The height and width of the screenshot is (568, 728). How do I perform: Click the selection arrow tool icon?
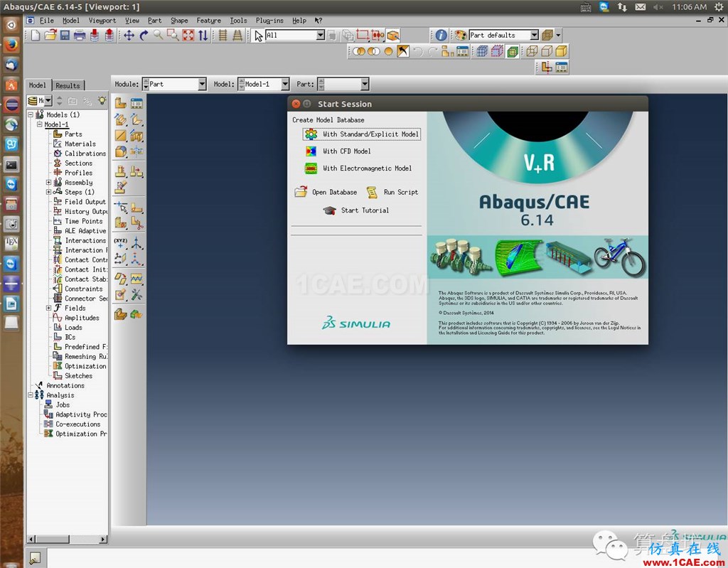259,36
